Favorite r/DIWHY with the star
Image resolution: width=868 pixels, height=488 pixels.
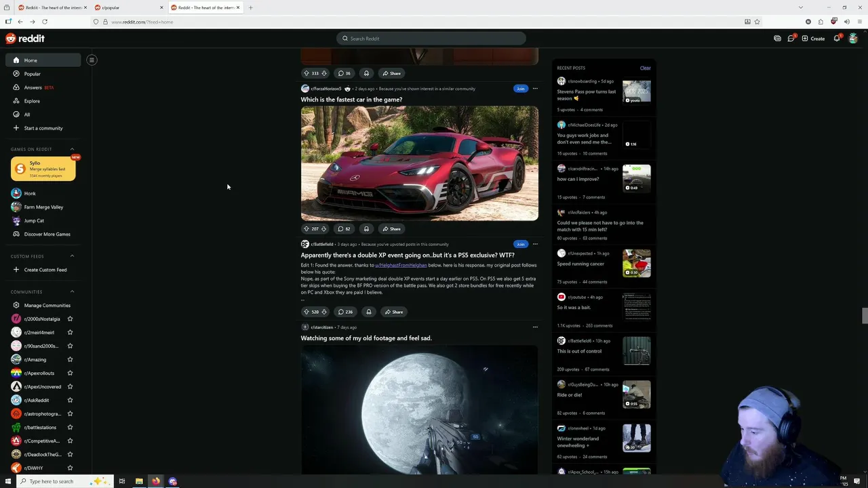tap(70, 468)
